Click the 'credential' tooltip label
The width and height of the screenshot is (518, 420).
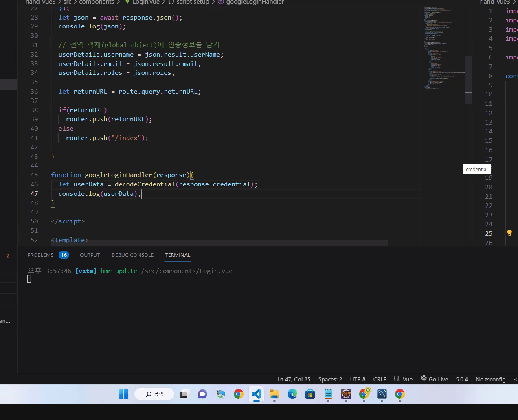476,169
